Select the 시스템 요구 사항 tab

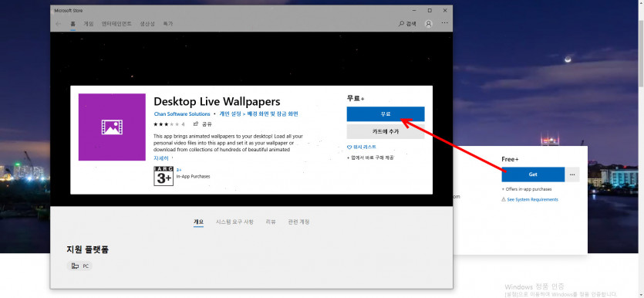pyautogui.click(x=234, y=222)
